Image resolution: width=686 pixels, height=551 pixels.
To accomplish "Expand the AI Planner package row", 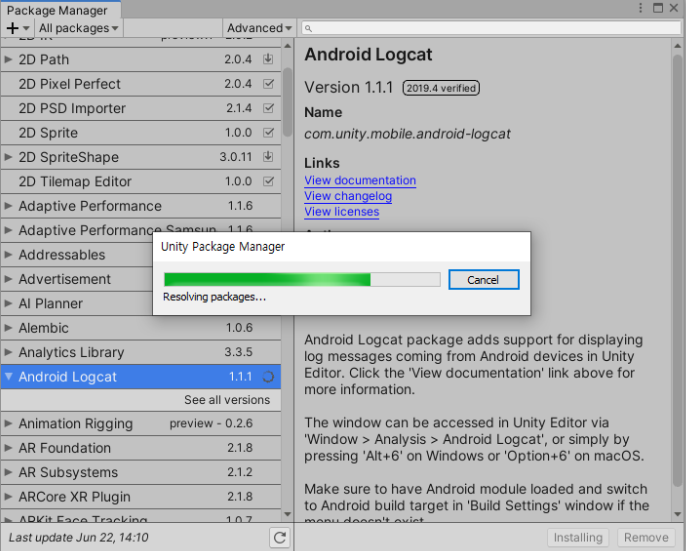I will click(8, 303).
